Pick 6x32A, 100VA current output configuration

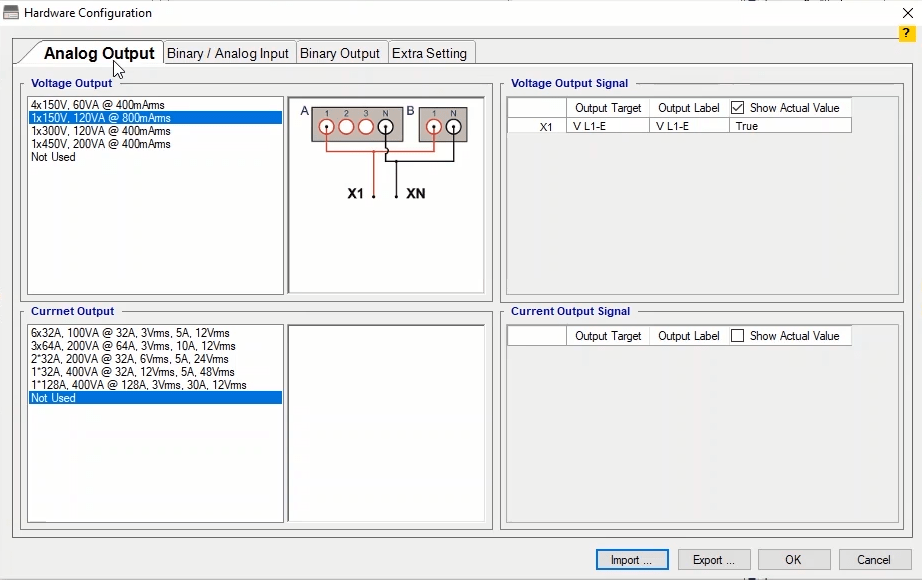(x=130, y=333)
